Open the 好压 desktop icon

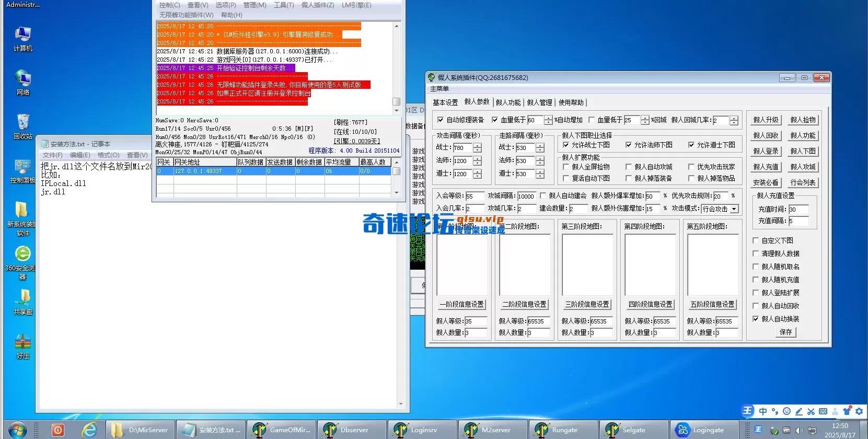22,346
